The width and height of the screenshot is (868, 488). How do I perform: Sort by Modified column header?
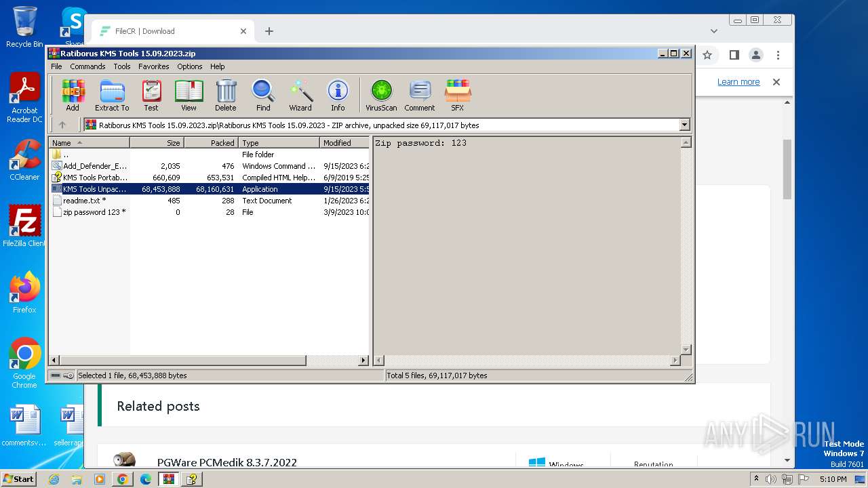pyautogui.click(x=344, y=143)
